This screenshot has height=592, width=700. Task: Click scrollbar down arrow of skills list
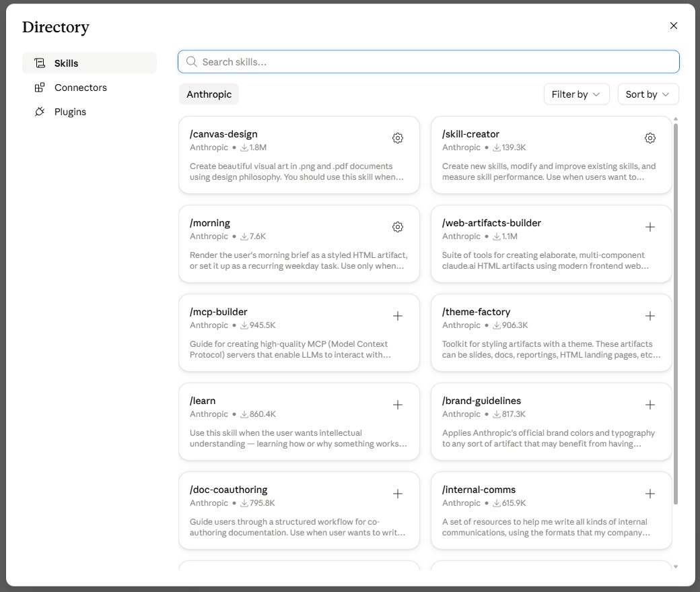pyautogui.click(x=676, y=566)
